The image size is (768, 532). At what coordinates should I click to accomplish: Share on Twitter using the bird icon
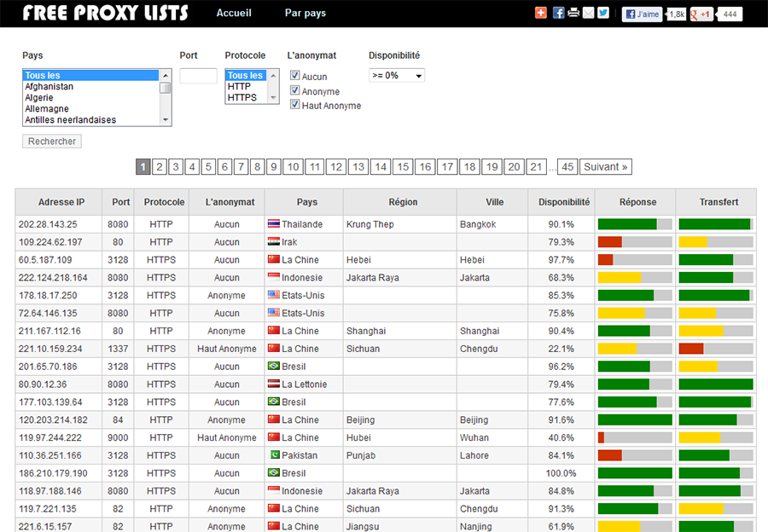[x=603, y=13]
